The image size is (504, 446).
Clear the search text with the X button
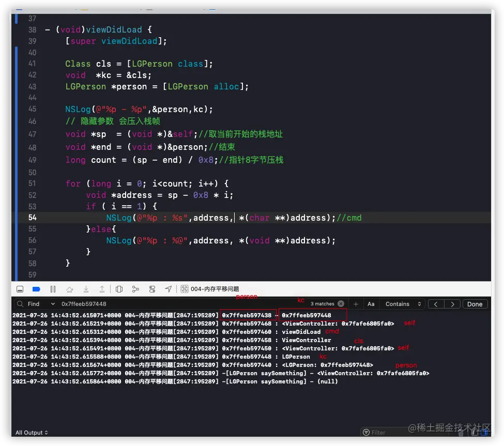341,304
